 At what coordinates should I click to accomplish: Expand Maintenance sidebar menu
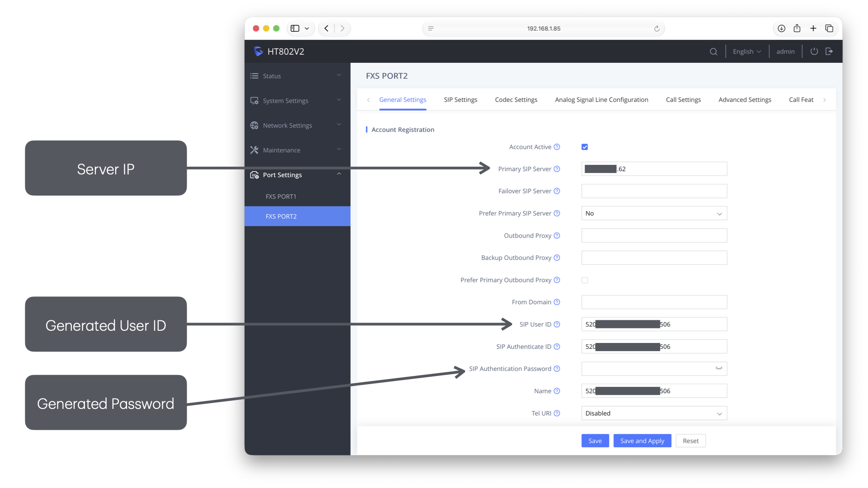[297, 150]
